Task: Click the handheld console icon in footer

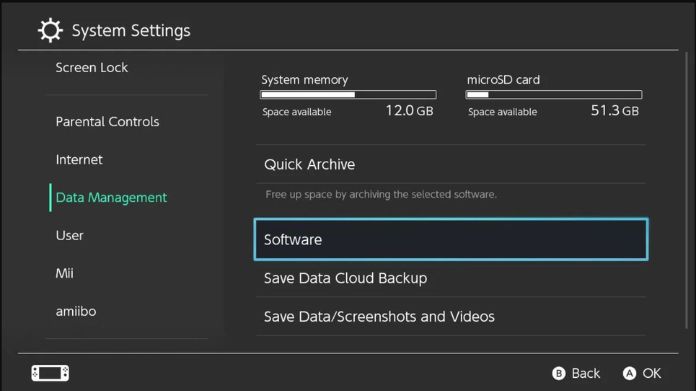Action: click(x=50, y=373)
